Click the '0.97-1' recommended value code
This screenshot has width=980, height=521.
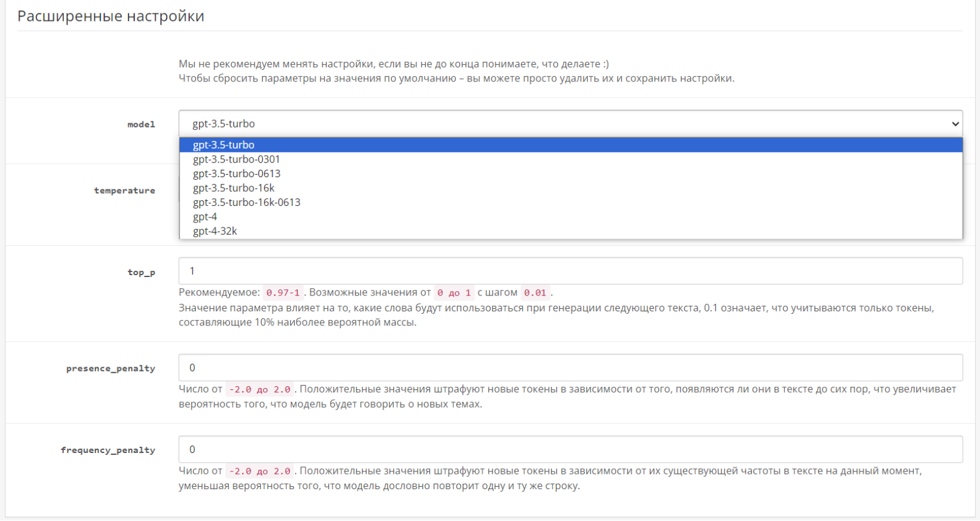click(x=283, y=293)
